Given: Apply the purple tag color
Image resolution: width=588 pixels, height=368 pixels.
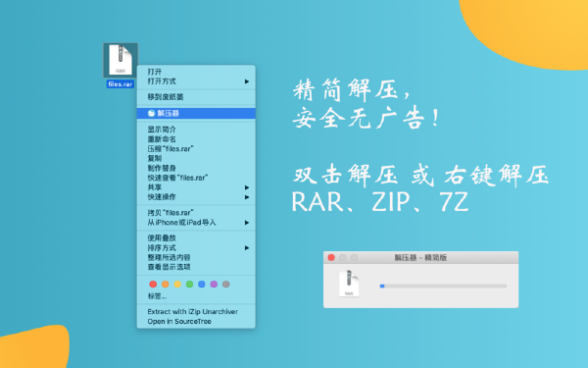Looking at the screenshot, I should point(214,285).
